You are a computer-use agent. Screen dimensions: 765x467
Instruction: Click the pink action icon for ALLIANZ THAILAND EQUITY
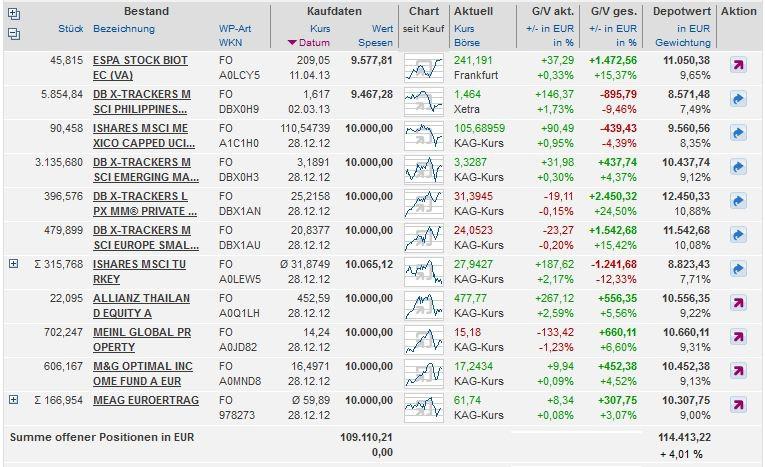[738, 303]
